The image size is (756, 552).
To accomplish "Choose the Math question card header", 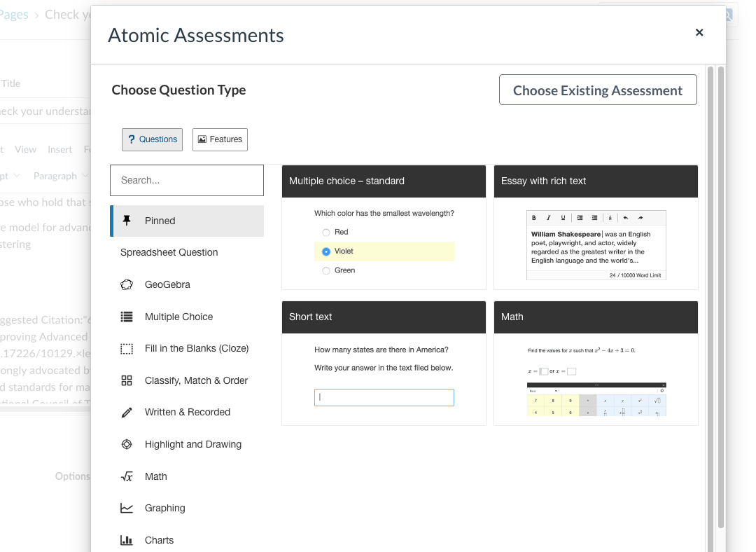I will pyautogui.click(x=596, y=317).
